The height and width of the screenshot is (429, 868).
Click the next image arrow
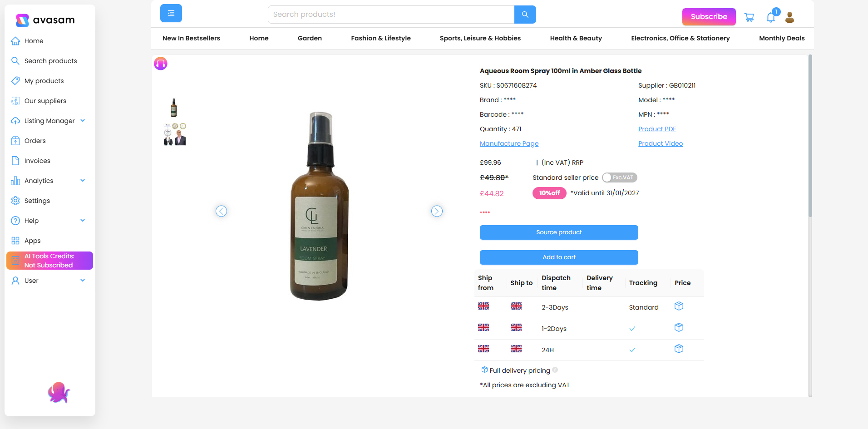pyautogui.click(x=436, y=211)
